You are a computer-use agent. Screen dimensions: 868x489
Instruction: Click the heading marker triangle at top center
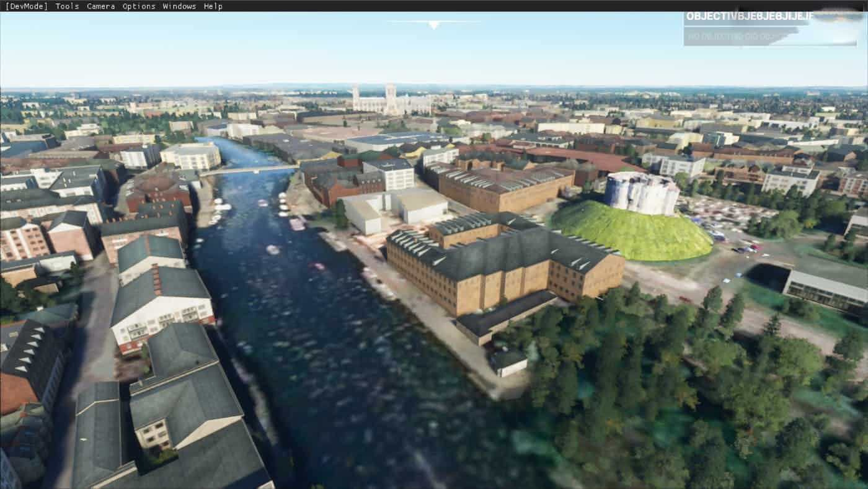434,25
